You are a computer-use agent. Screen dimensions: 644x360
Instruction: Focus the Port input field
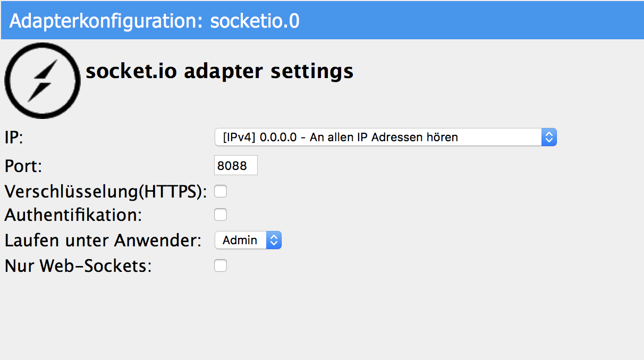click(235, 166)
